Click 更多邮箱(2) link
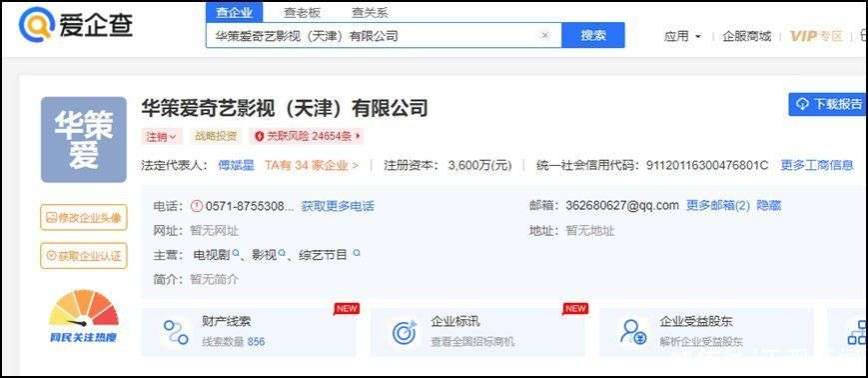The width and height of the screenshot is (868, 378). (718, 206)
